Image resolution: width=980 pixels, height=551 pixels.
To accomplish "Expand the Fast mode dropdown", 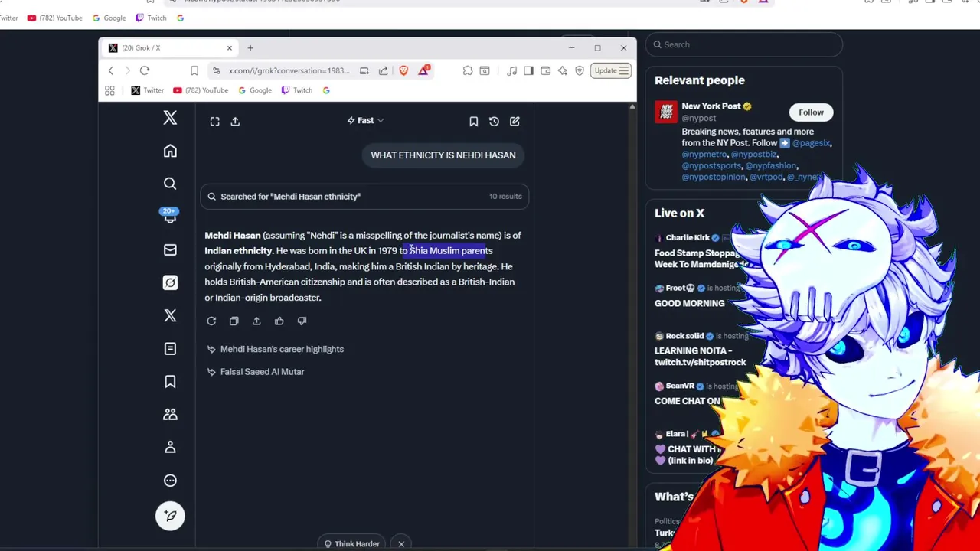I will pyautogui.click(x=365, y=120).
